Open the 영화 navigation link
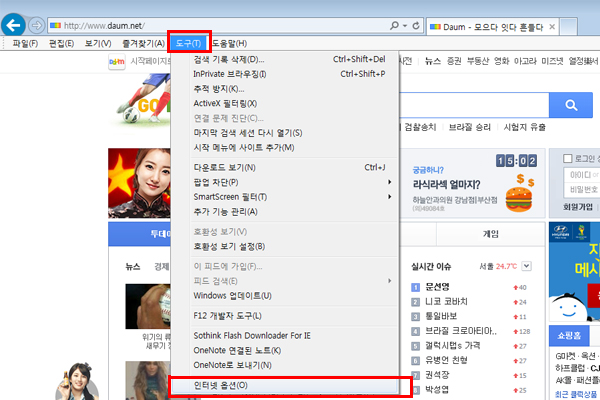This screenshot has height=400, width=600. pyautogui.click(x=502, y=61)
